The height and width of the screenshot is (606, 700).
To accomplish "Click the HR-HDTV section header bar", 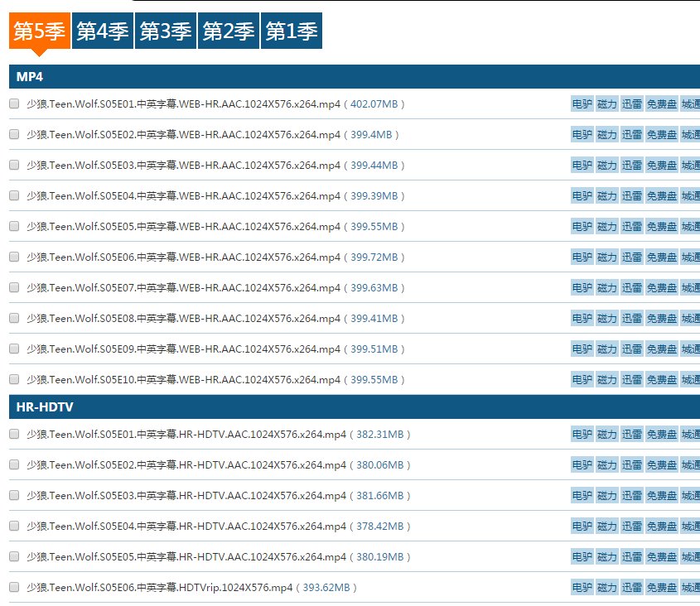I will point(354,407).
